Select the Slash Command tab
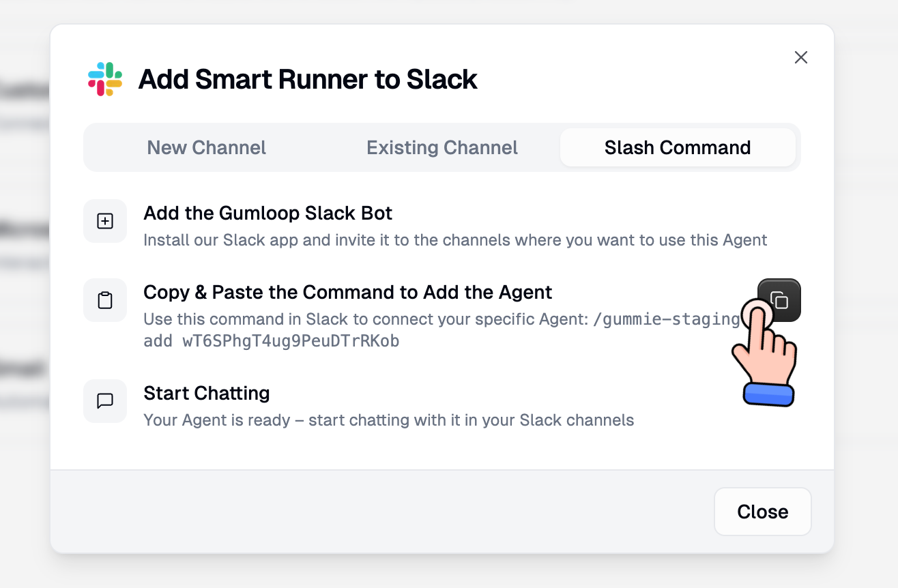 point(678,147)
